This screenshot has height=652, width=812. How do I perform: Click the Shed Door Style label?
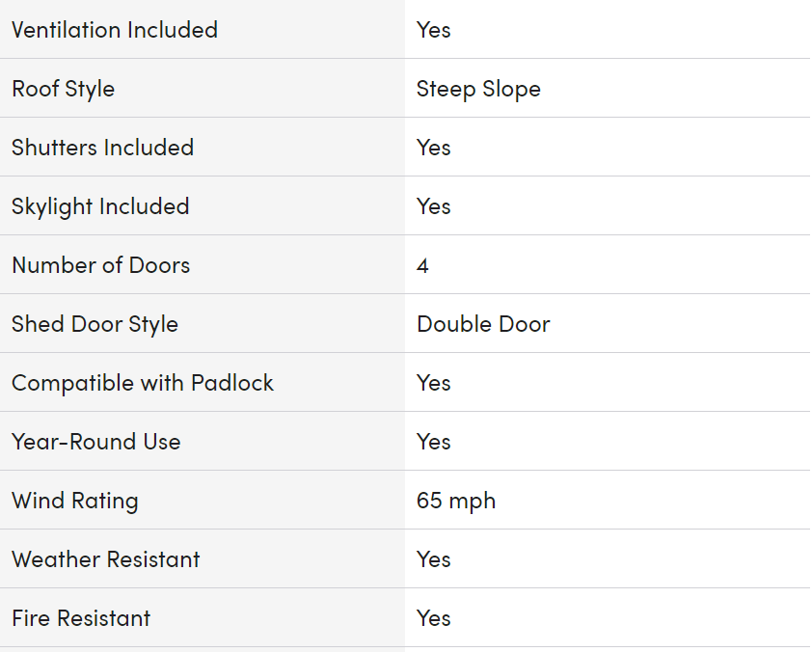[x=95, y=324]
